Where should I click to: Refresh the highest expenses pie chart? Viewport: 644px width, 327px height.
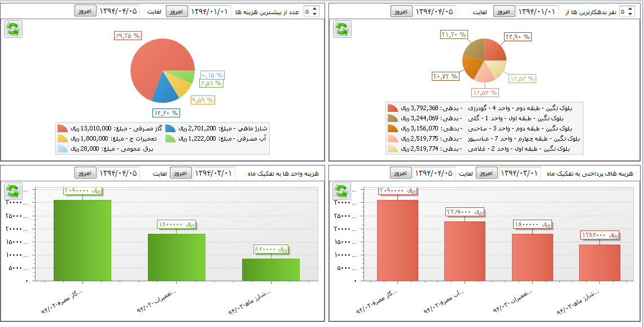tap(13, 29)
